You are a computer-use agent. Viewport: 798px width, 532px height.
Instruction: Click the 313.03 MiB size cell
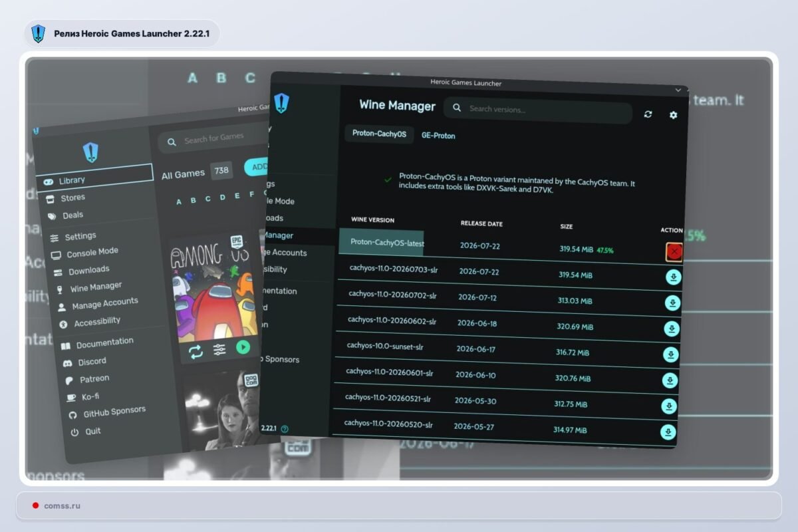pos(575,301)
